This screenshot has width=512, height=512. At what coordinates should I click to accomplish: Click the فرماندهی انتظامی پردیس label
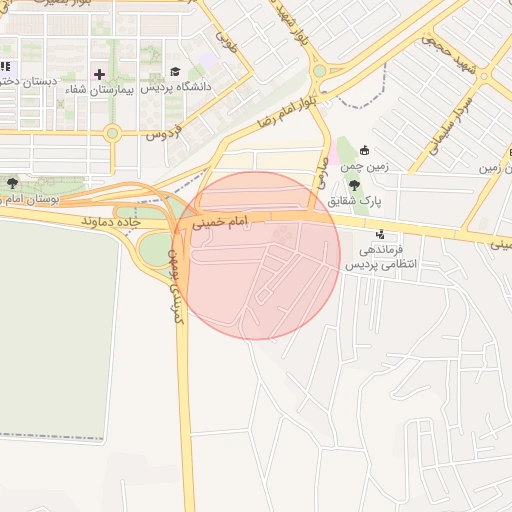(x=381, y=257)
